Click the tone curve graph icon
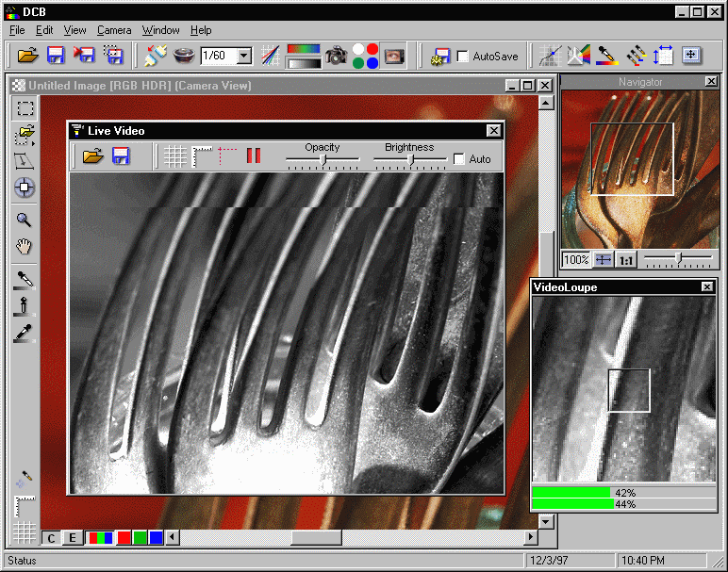The width and height of the screenshot is (728, 572). point(550,56)
